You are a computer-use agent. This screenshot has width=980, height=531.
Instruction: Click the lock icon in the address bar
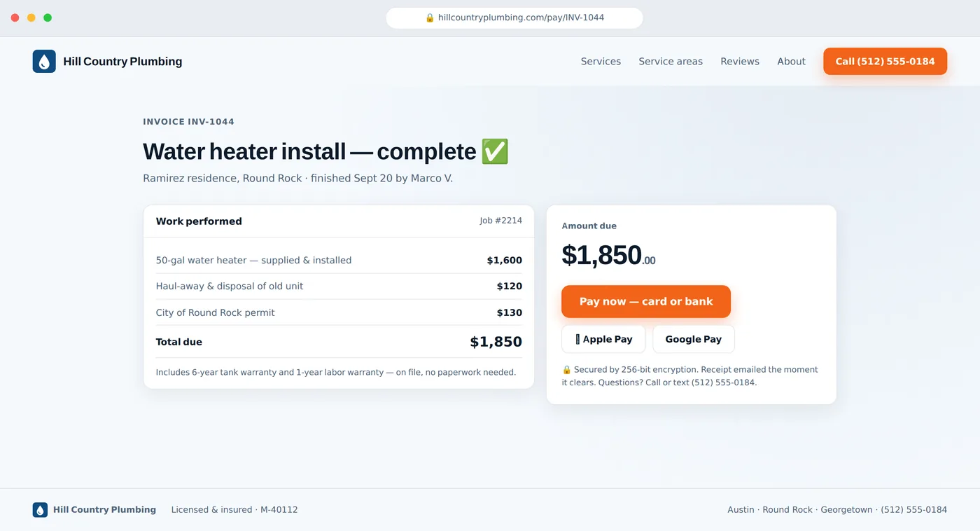430,18
